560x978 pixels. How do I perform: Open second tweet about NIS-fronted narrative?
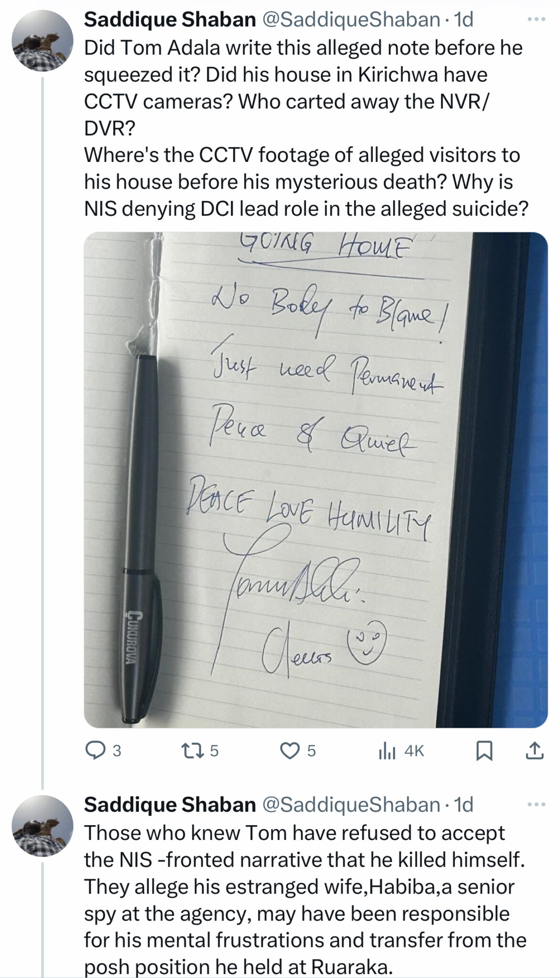[306, 899]
